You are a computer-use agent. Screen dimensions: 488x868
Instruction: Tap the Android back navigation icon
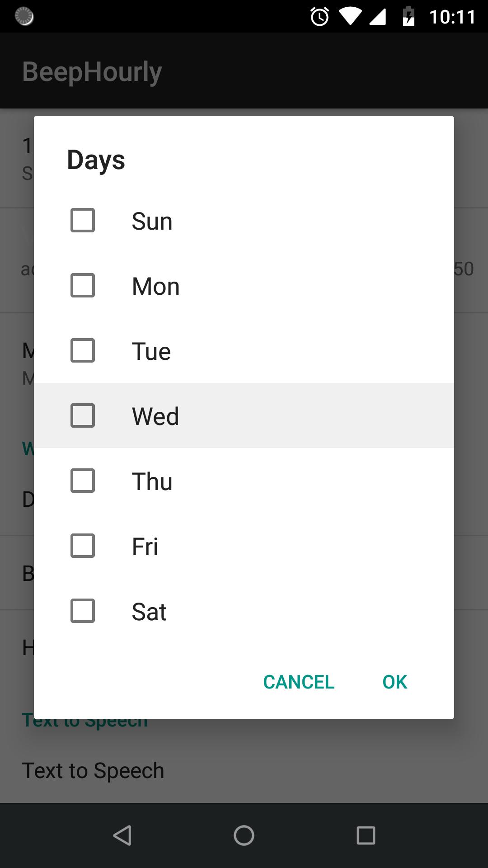(x=122, y=835)
